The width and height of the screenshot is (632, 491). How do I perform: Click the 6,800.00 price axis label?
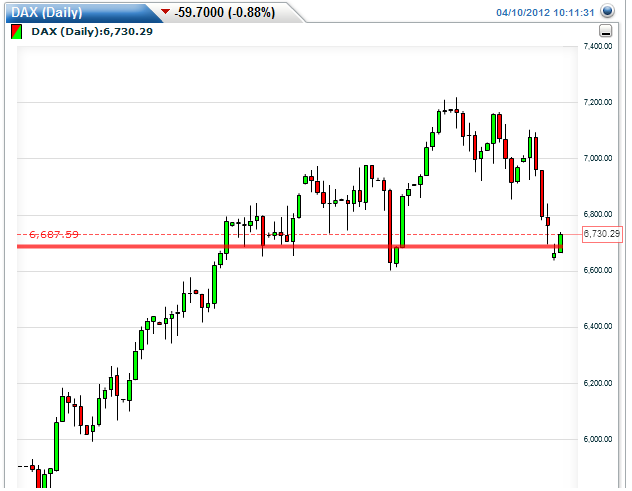[x=598, y=214]
